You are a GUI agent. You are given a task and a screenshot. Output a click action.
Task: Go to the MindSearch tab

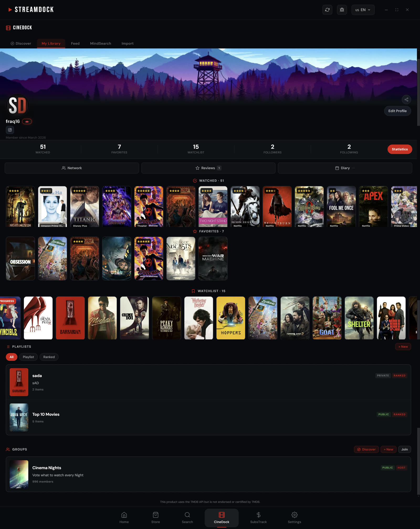pyautogui.click(x=101, y=43)
